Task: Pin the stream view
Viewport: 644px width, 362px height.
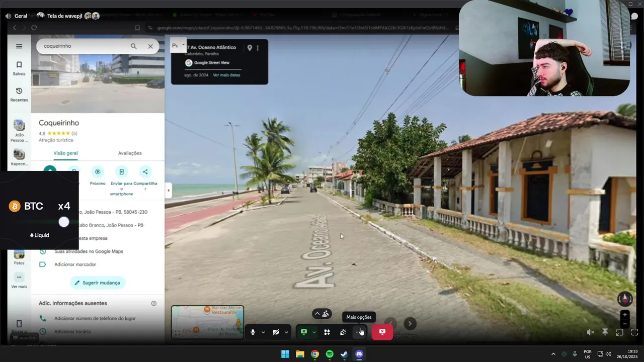Action: pyautogui.click(x=605, y=332)
